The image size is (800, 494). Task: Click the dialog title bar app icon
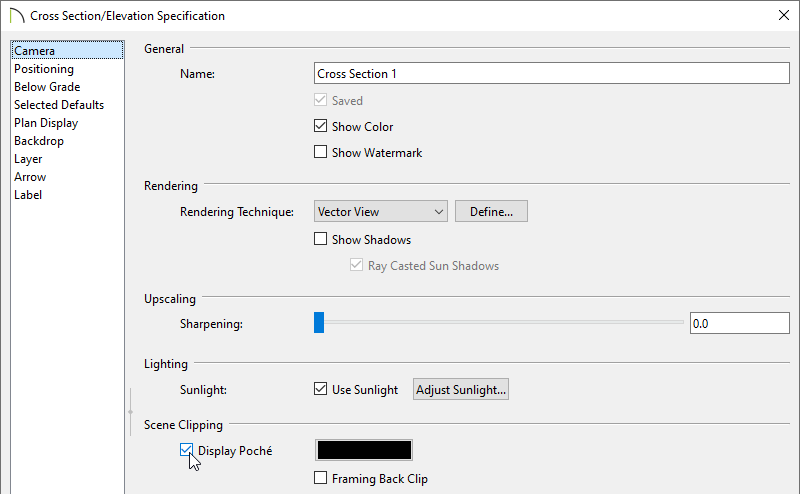pyautogui.click(x=16, y=16)
